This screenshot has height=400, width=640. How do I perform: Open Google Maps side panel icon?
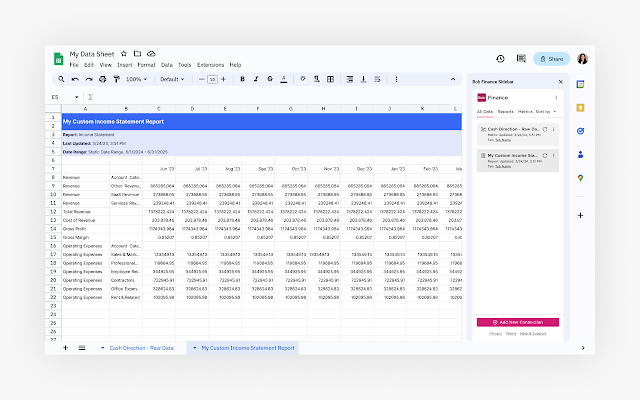[x=580, y=178]
